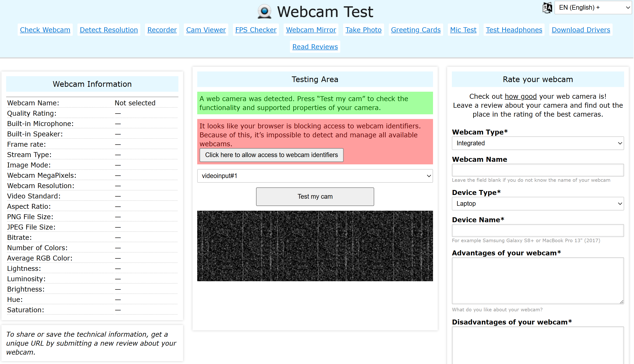Go to Check Webcam page

45,30
